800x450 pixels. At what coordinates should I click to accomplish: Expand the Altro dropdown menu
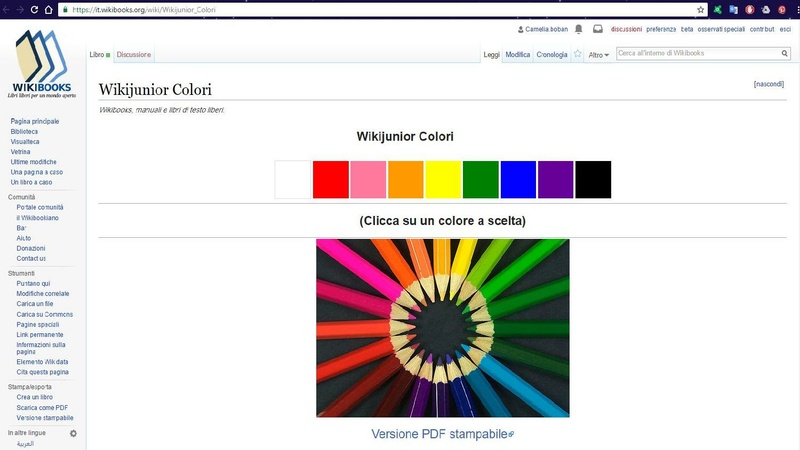[x=598, y=55]
